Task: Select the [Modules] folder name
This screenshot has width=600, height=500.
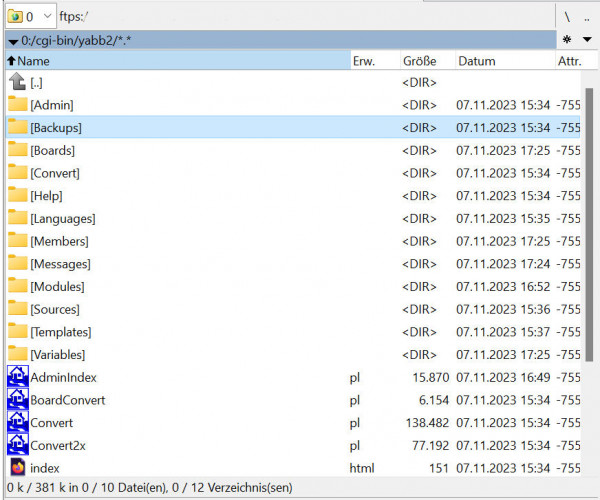Action: [x=57, y=287]
